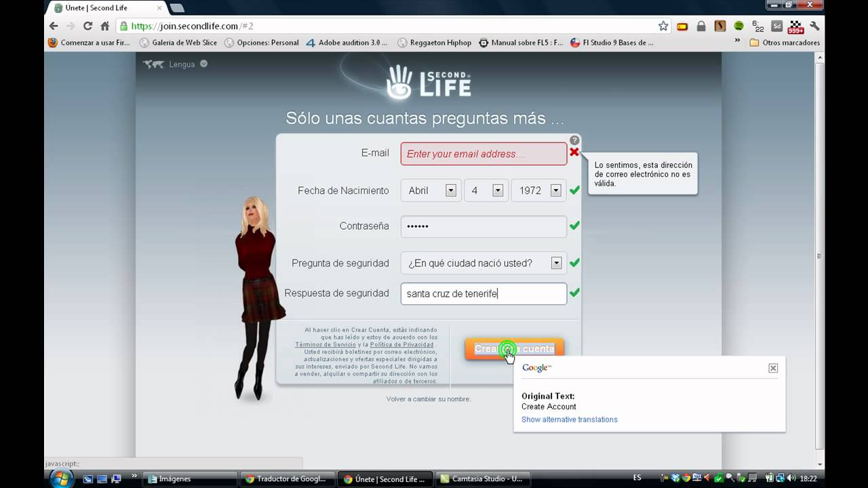Click the Respuesta de seguridad field
The image size is (868, 488).
tap(484, 293)
